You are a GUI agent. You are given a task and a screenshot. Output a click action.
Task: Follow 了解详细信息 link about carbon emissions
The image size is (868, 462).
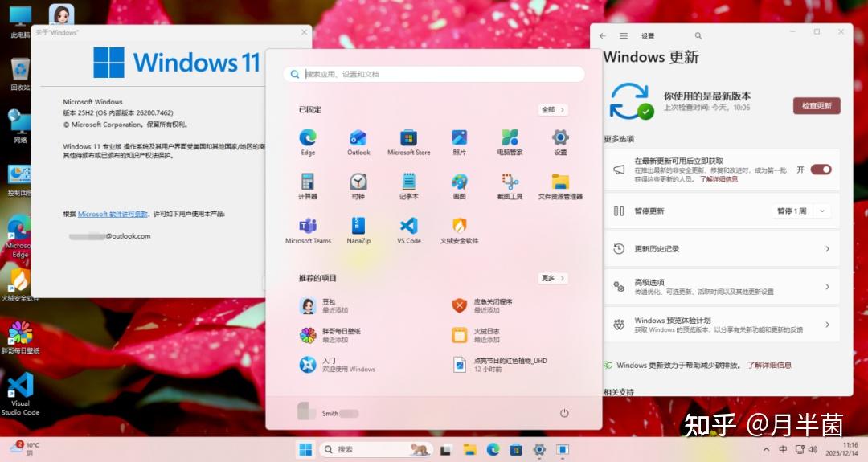coord(769,365)
